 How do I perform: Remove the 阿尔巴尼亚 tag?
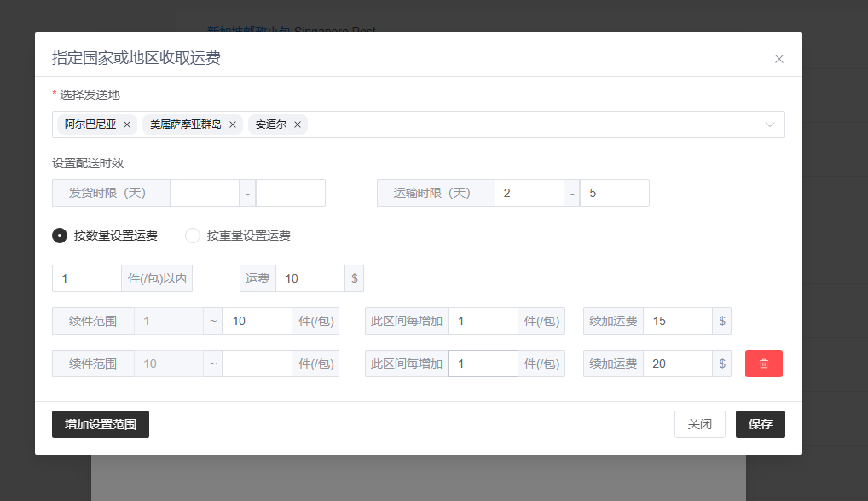[127, 125]
